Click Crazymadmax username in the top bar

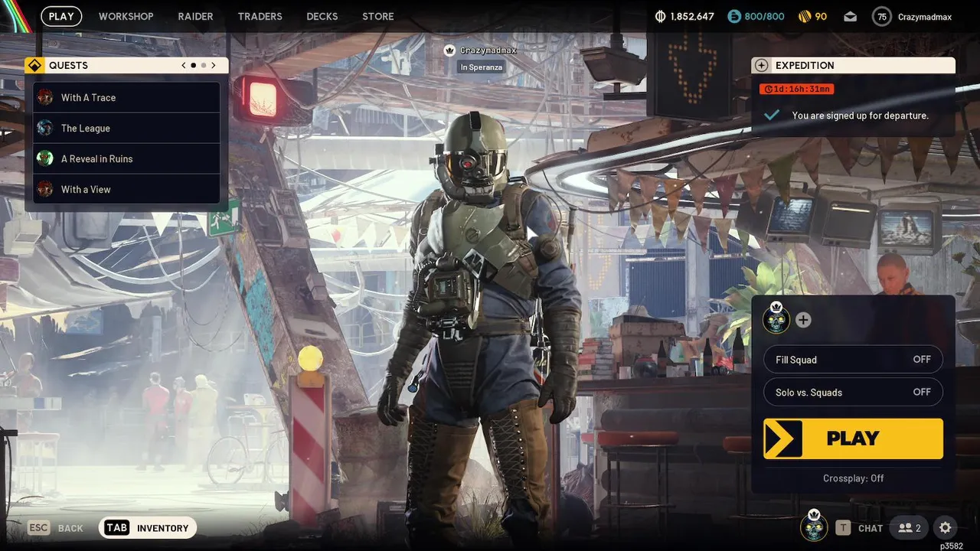tap(926, 16)
